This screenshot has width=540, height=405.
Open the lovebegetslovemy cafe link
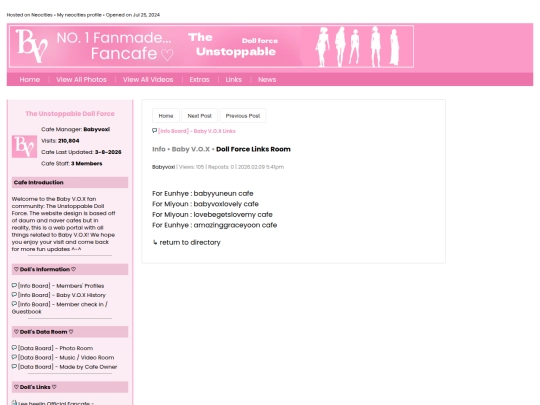pos(233,215)
